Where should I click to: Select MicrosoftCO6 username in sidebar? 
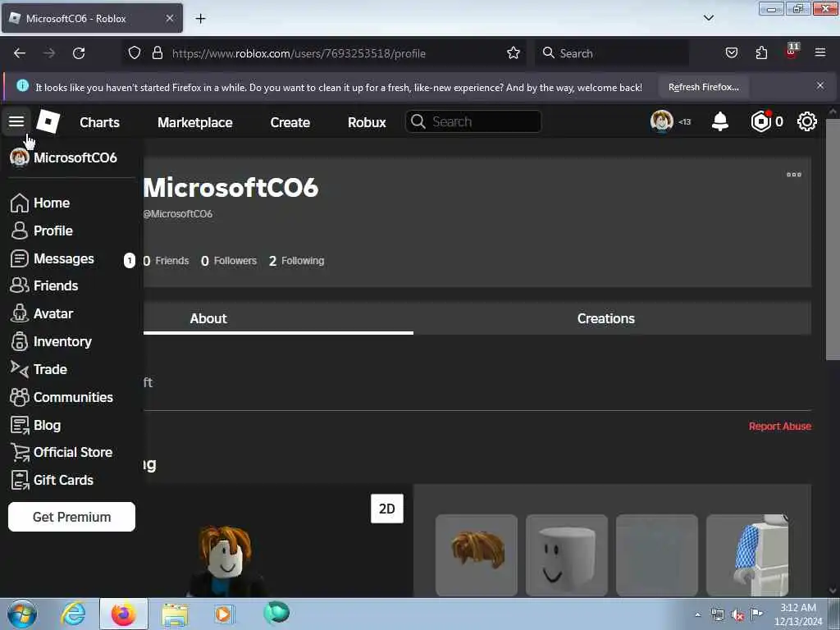coord(75,157)
